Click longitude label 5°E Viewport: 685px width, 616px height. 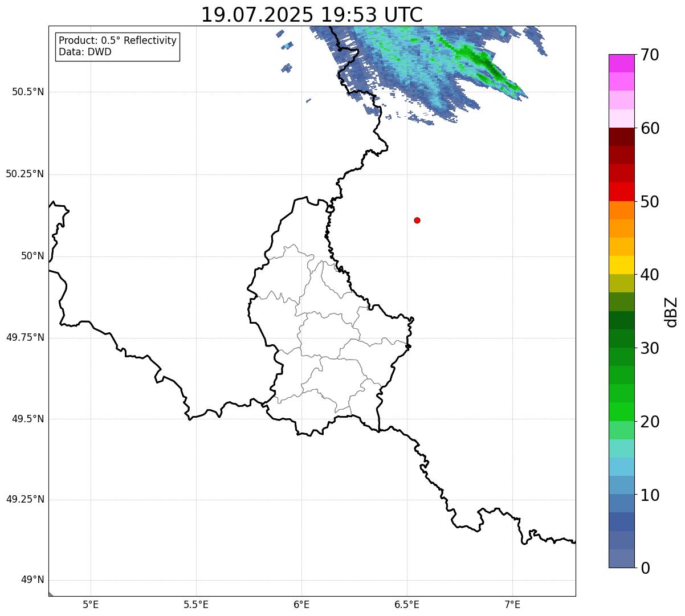(x=91, y=604)
